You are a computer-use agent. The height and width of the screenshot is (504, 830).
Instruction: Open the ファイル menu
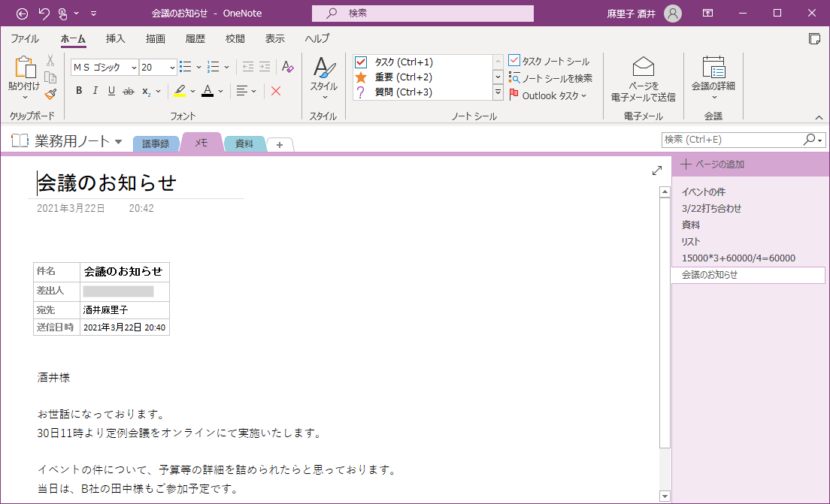point(25,38)
